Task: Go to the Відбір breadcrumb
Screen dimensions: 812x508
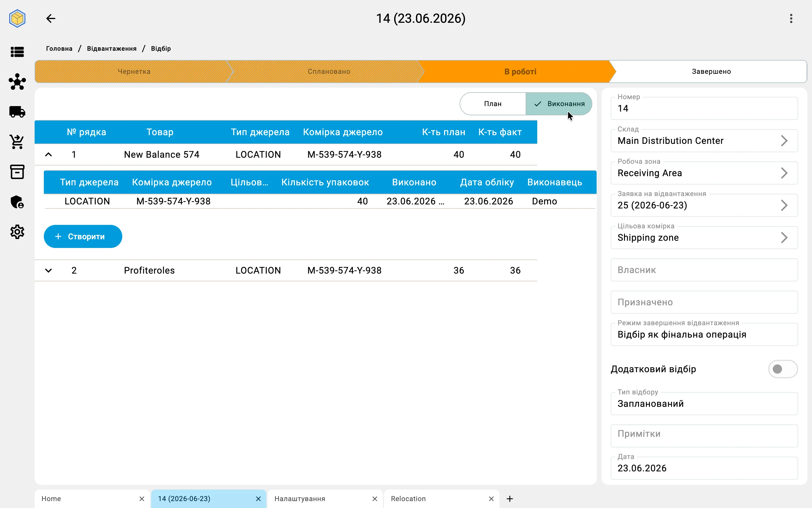Action: [x=161, y=48]
